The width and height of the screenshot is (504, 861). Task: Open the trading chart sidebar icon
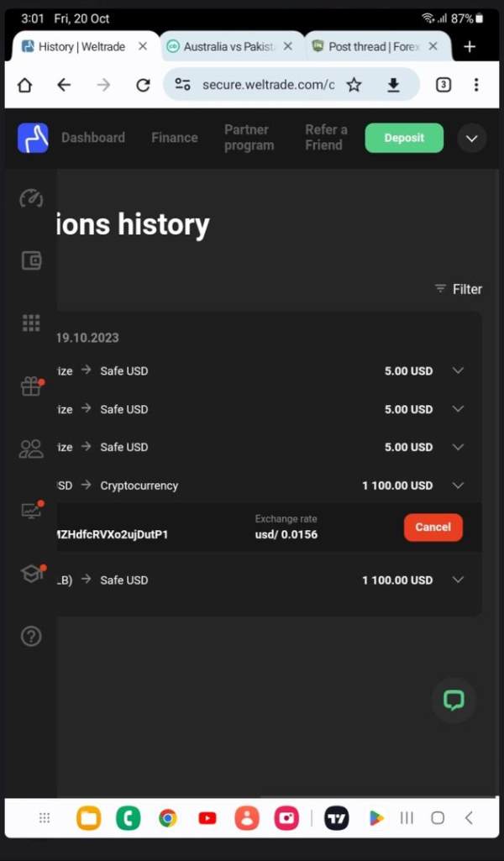[31, 511]
